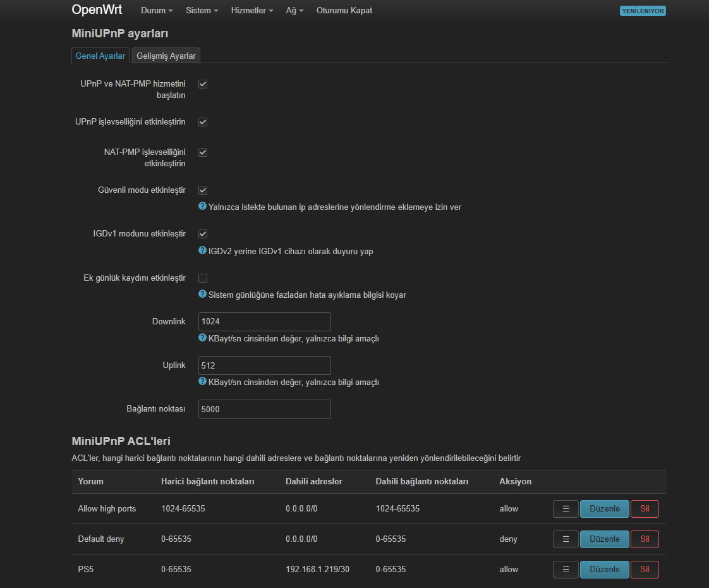Click the Aksiyon column header
Viewport: 709px width, 588px height.
(515, 481)
